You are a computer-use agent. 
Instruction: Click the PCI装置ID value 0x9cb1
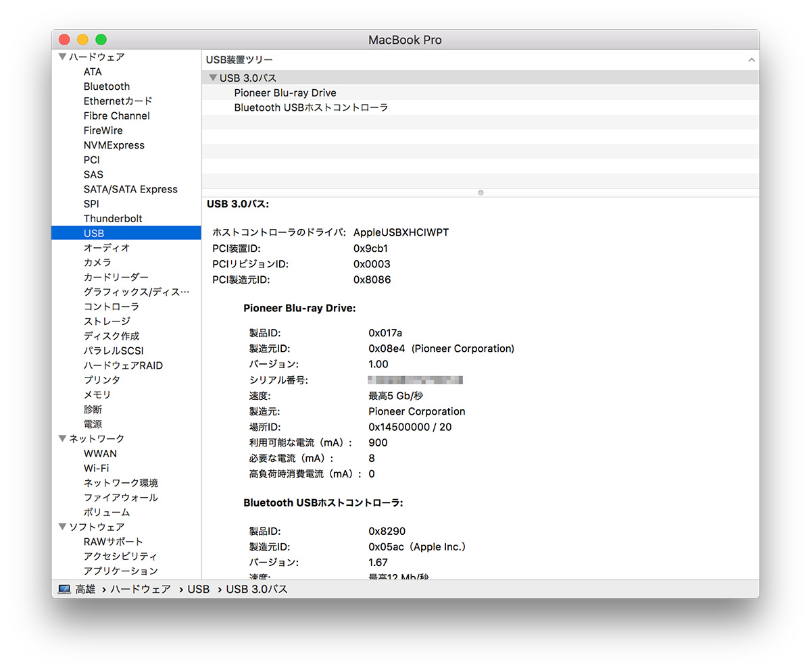click(x=370, y=249)
